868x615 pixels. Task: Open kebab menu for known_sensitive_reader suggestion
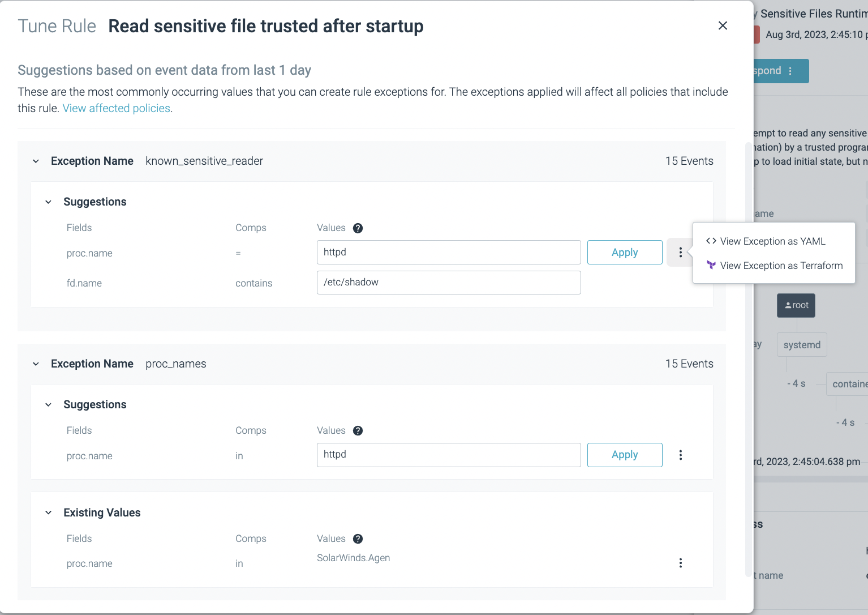tap(680, 253)
